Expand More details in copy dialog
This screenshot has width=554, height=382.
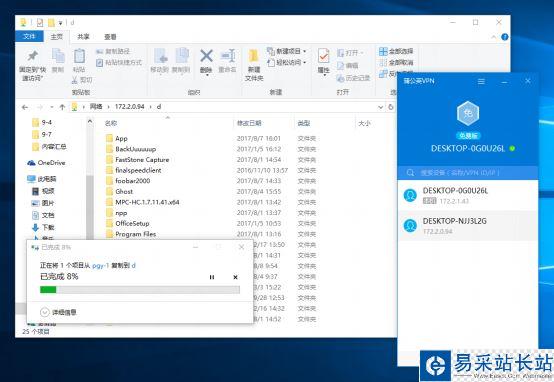pyautogui.click(x=58, y=312)
